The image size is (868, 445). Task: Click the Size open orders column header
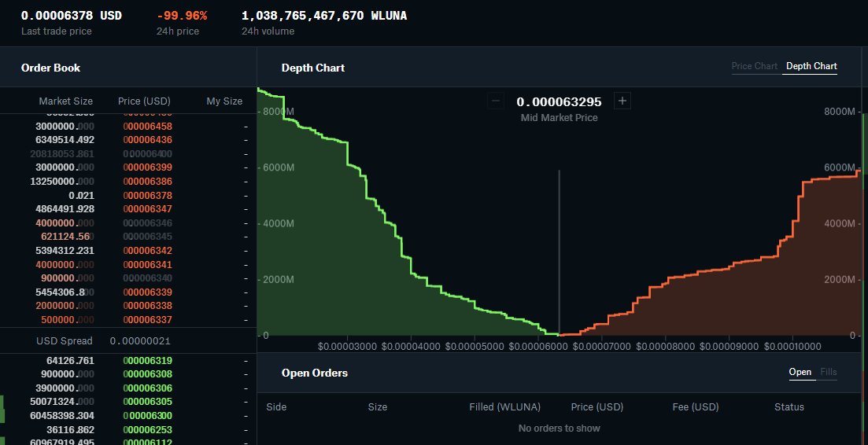(x=378, y=406)
